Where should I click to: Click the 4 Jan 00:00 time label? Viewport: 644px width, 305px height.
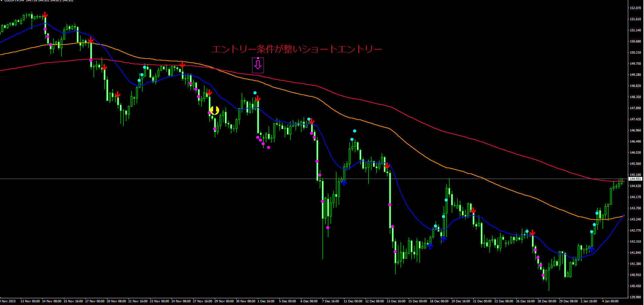[x=610, y=301]
